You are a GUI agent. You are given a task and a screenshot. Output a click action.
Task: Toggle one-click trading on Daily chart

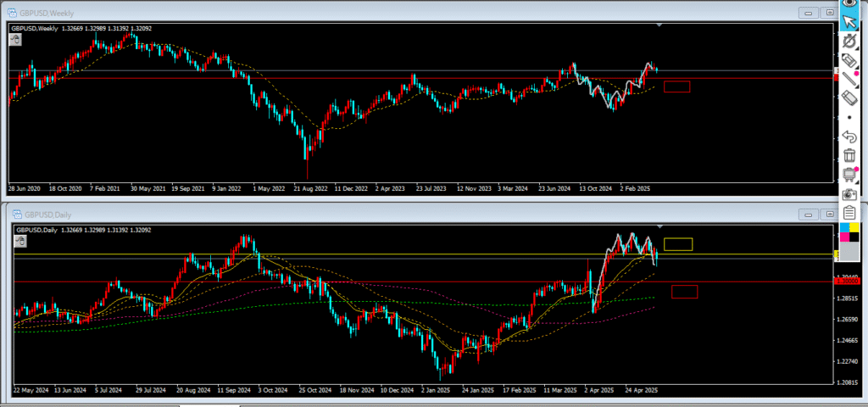19,240
